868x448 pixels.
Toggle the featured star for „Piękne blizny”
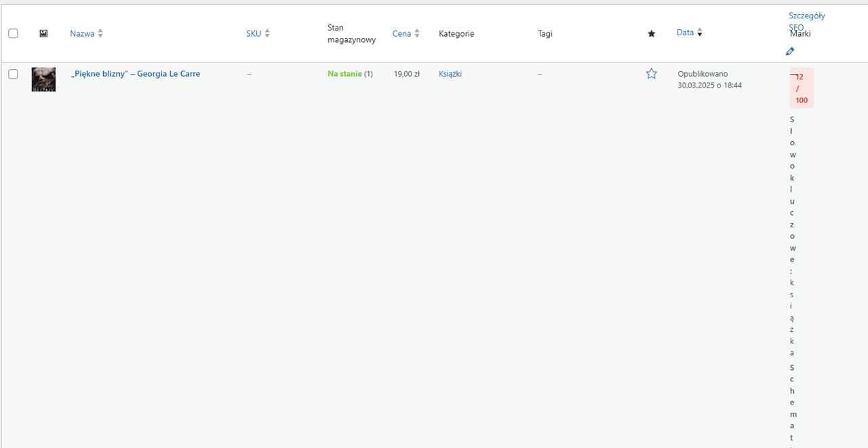pos(652,73)
